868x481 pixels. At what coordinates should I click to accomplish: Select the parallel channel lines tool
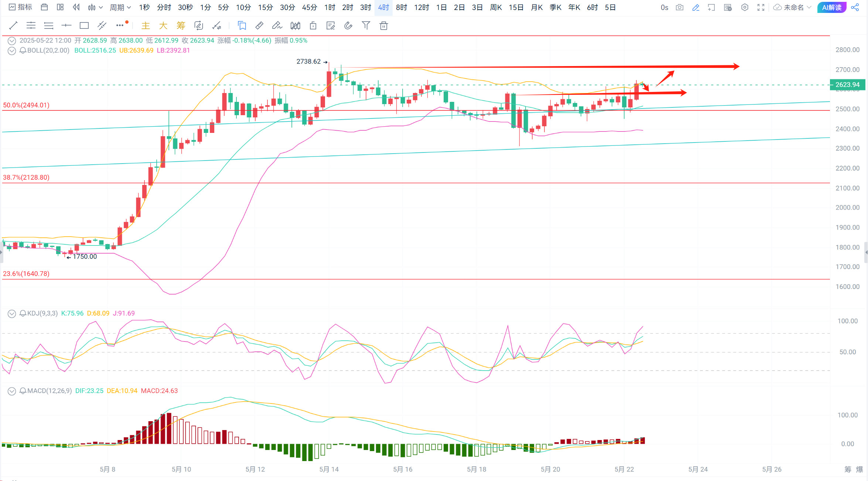coord(31,25)
